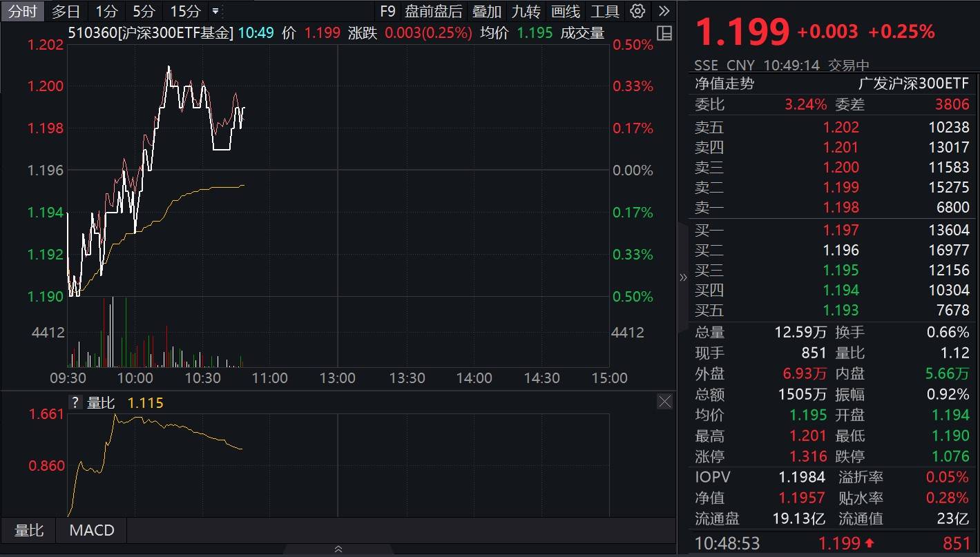Switch to the MACD indicator tab
980x557 pixels.
pyautogui.click(x=90, y=530)
